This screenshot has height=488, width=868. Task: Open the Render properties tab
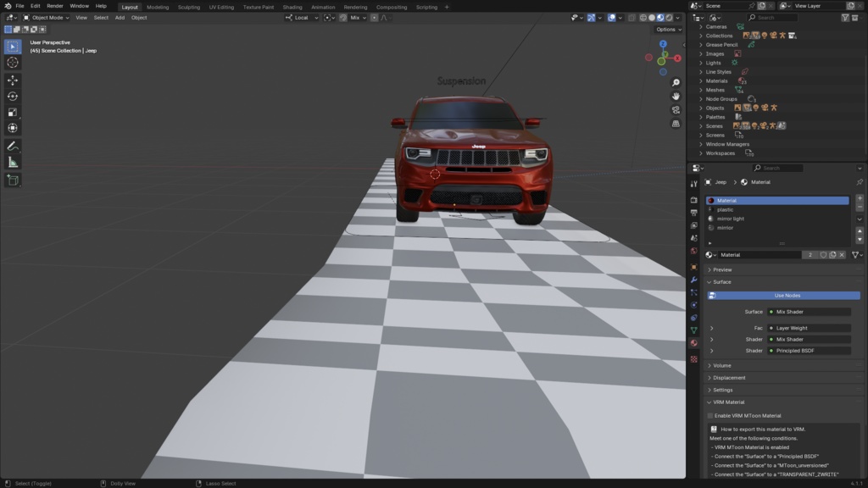click(x=693, y=200)
